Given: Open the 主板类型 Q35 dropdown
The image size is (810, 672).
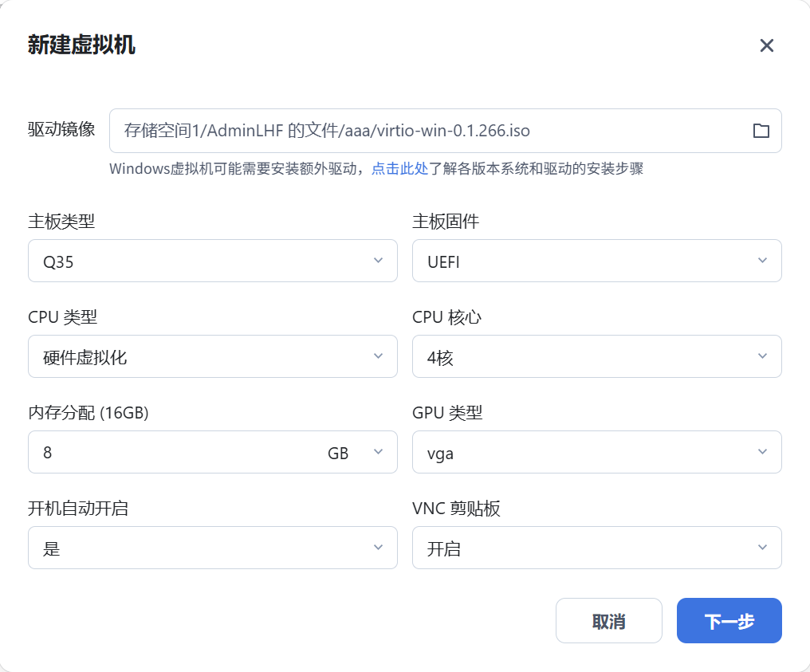Looking at the screenshot, I should pyautogui.click(x=213, y=261).
